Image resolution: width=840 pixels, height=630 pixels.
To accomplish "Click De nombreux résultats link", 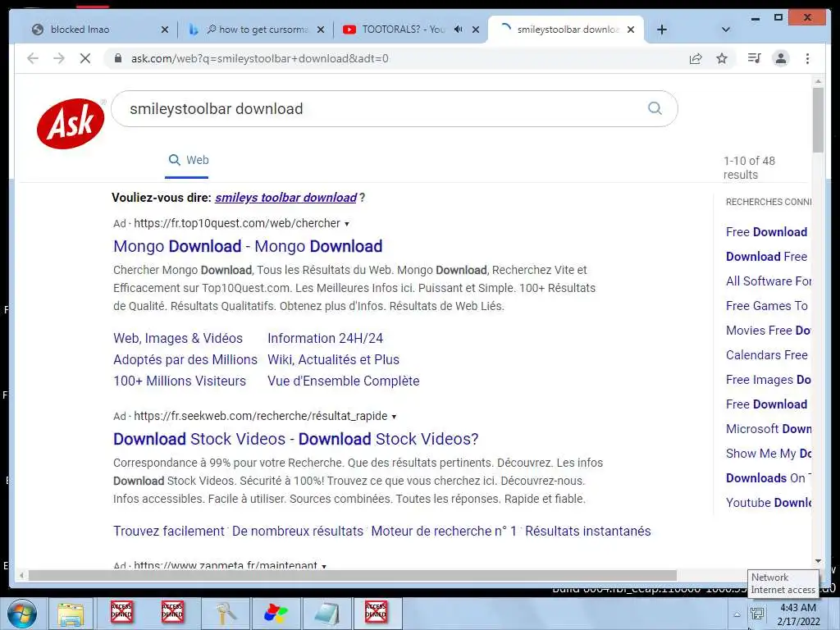I will 298,531.
